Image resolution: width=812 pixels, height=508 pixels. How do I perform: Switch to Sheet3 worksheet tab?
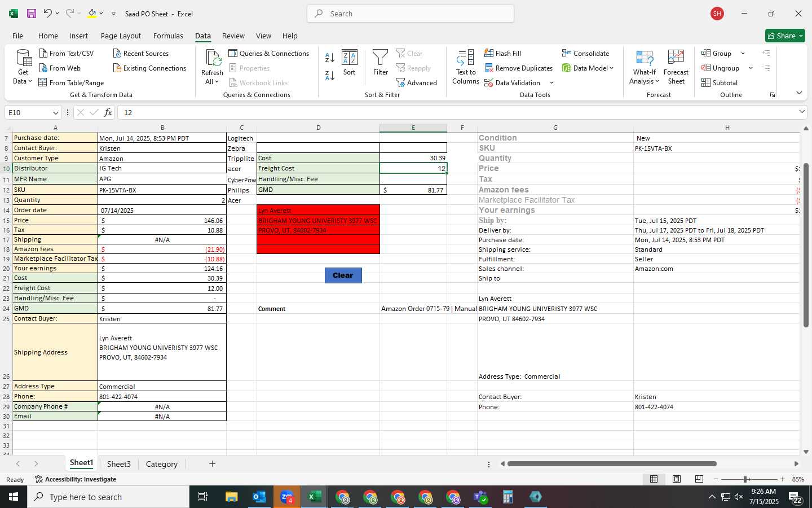(119, 464)
